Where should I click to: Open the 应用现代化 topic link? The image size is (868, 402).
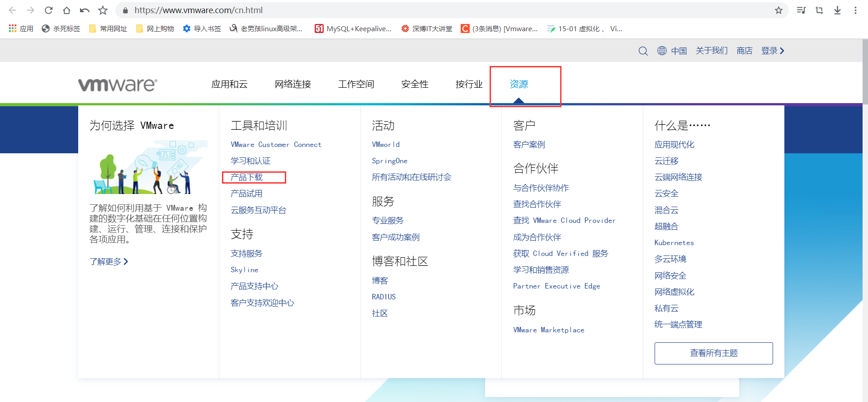tap(675, 145)
